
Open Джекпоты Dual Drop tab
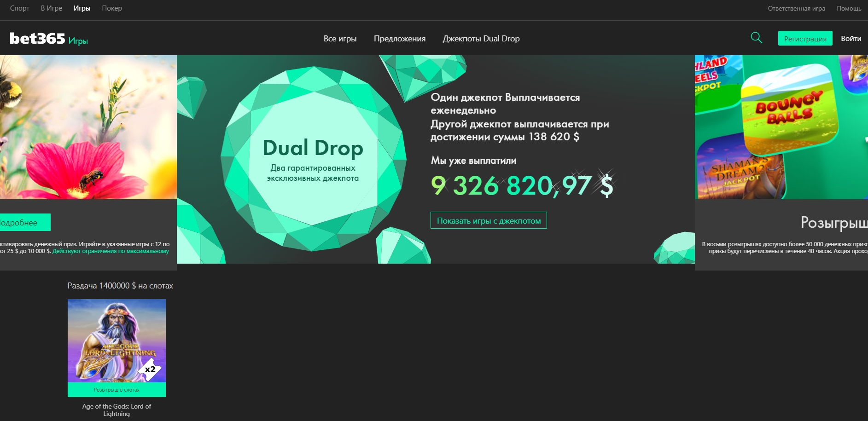coord(481,39)
